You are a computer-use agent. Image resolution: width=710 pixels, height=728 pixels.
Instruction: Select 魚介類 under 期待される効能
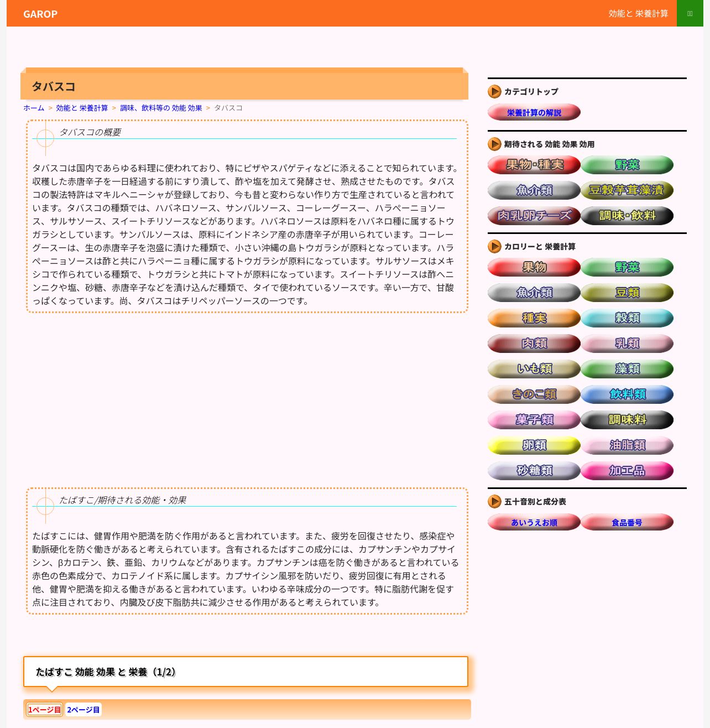pos(534,190)
